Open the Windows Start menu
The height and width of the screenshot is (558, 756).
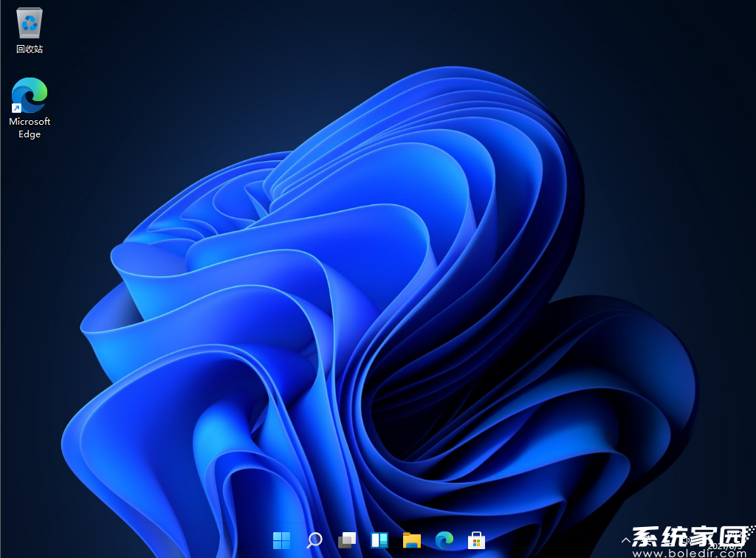coord(281,540)
